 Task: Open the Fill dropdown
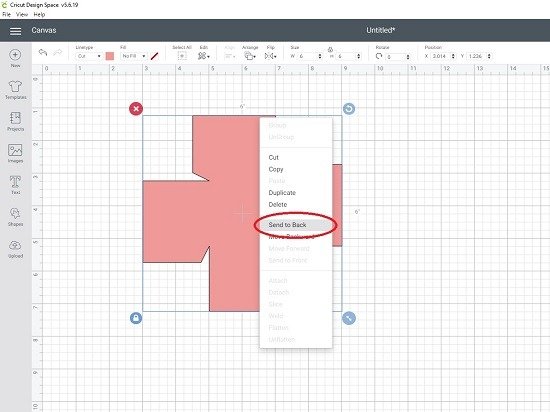pyautogui.click(x=133, y=56)
